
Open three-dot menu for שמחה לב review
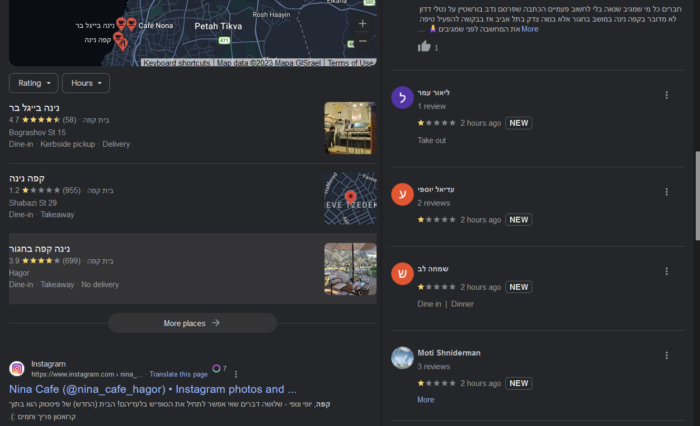click(667, 271)
